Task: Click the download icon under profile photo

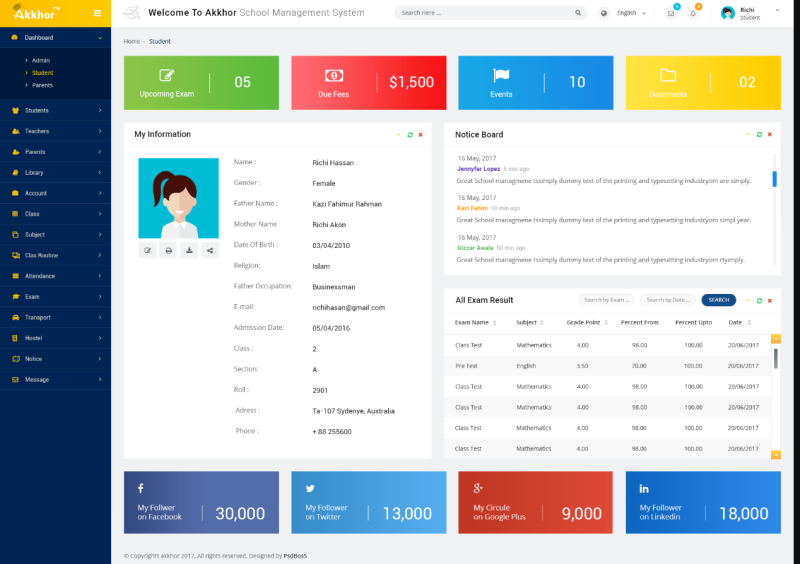Action: (189, 250)
